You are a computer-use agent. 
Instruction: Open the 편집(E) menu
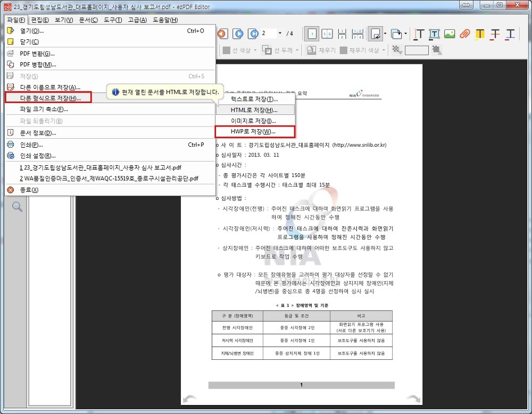(x=40, y=20)
